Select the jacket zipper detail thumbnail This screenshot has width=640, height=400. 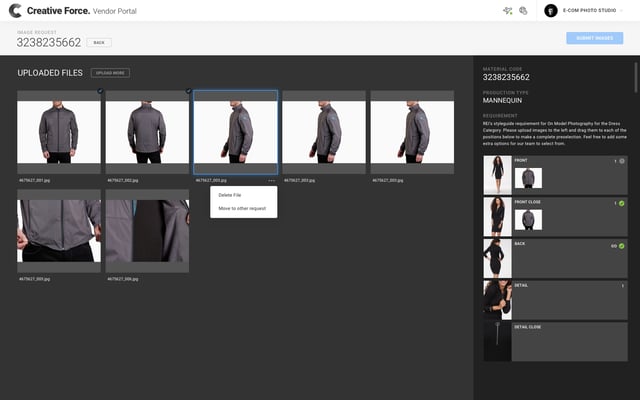pos(147,230)
